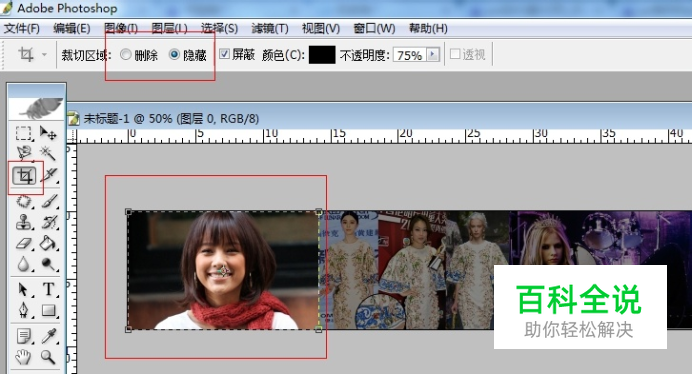
Task: Select the Clone Stamp tool
Action: [23, 222]
